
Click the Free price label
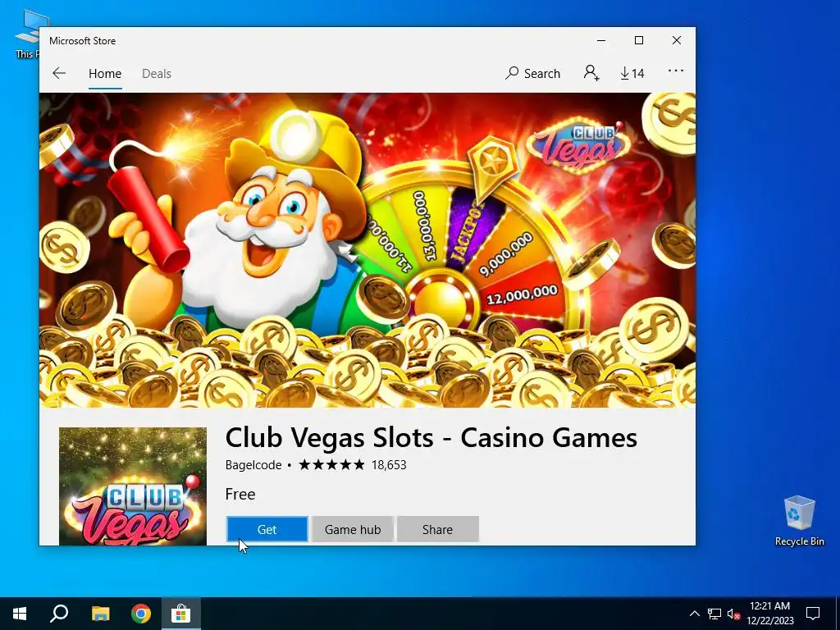pos(240,494)
